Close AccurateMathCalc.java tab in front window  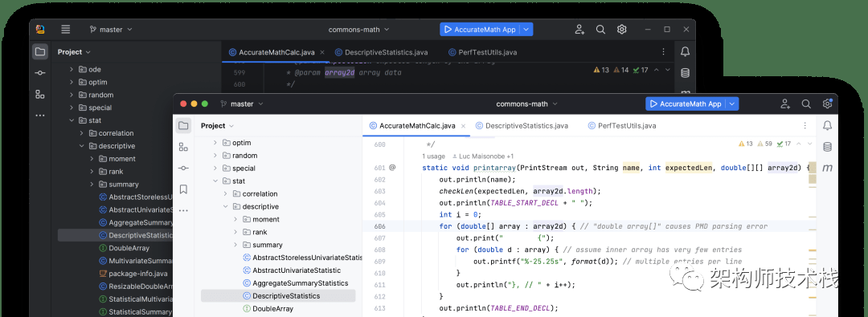click(464, 126)
